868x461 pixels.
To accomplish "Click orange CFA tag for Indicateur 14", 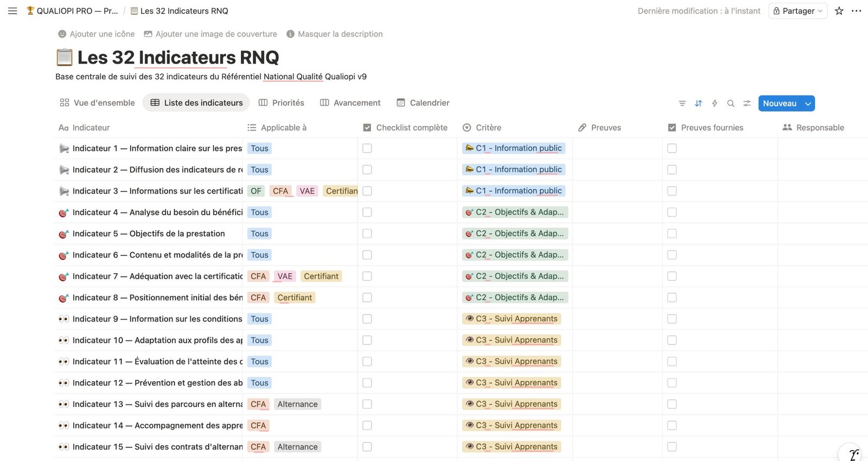I will pyautogui.click(x=258, y=426).
